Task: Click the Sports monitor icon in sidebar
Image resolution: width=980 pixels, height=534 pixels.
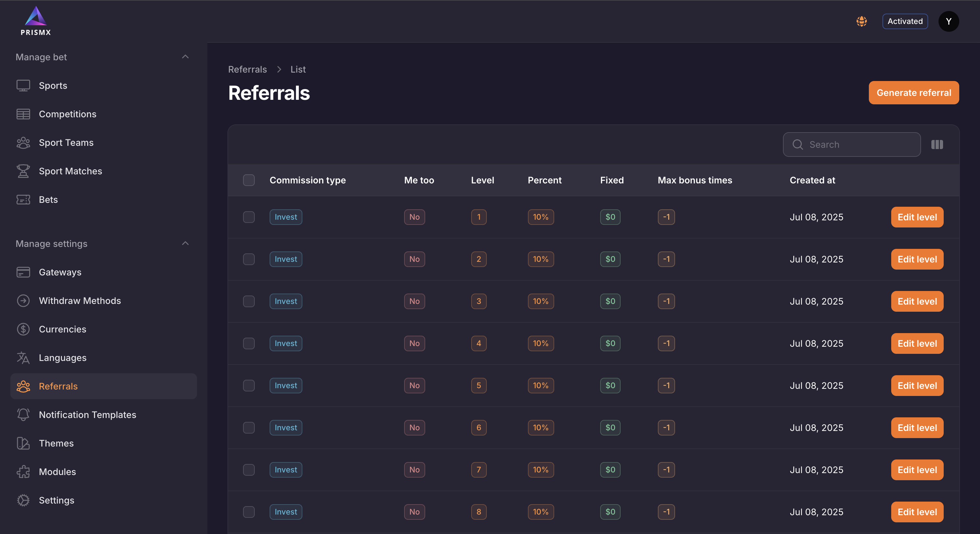Action: point(23,86)
